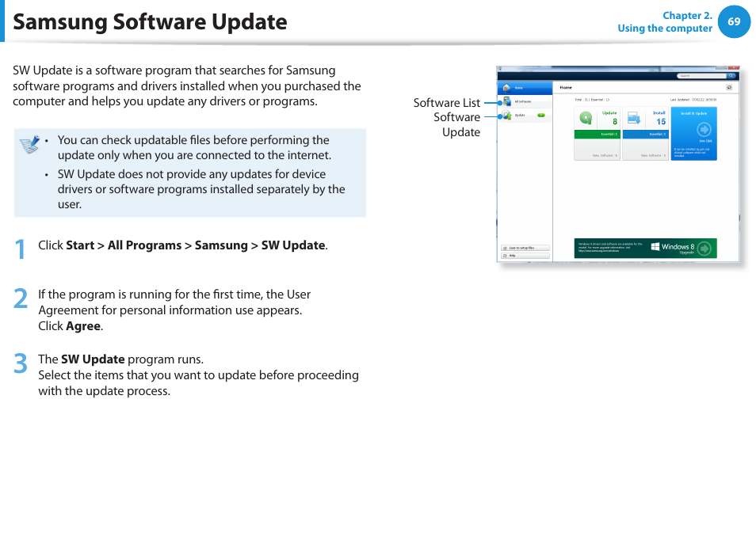Click the magnifier search button
The width and height of the screenshot is (756, 536).
(731, 75)
